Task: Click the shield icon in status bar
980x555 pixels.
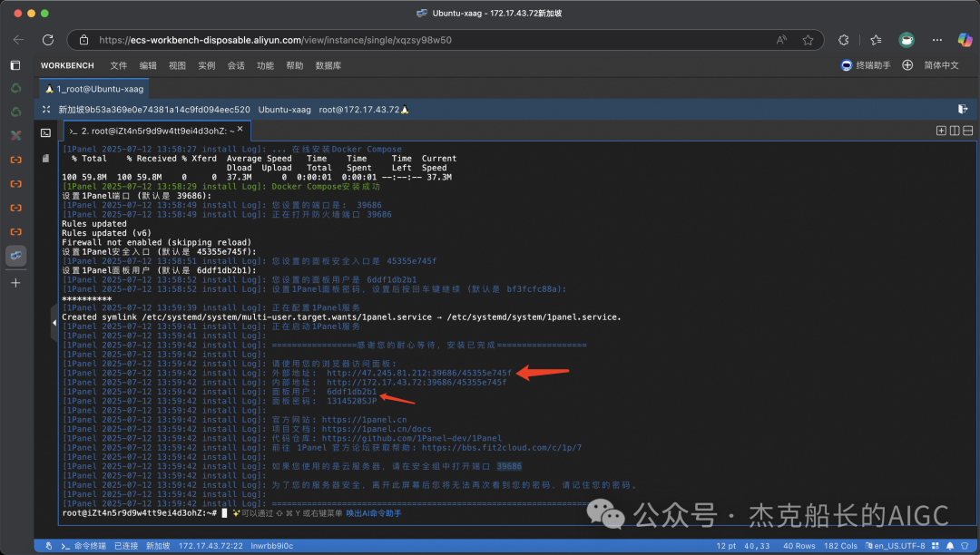Action: [965, 546]
